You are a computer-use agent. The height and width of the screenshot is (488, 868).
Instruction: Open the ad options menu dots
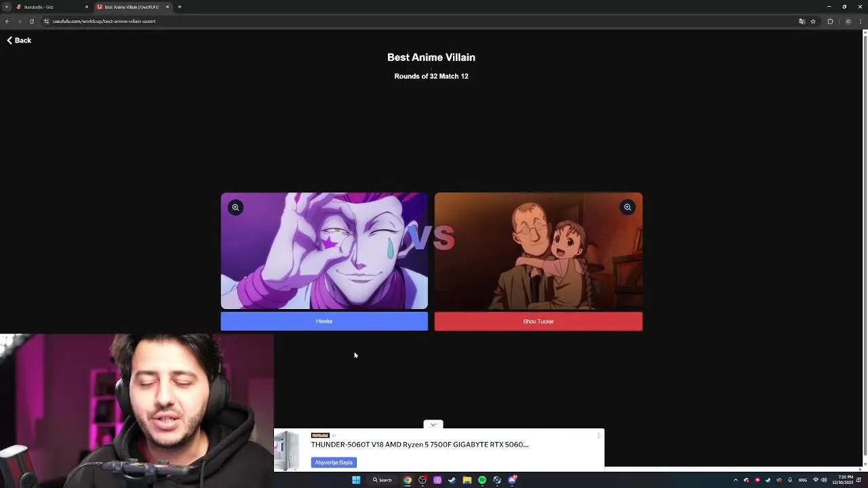pos(598,435)
